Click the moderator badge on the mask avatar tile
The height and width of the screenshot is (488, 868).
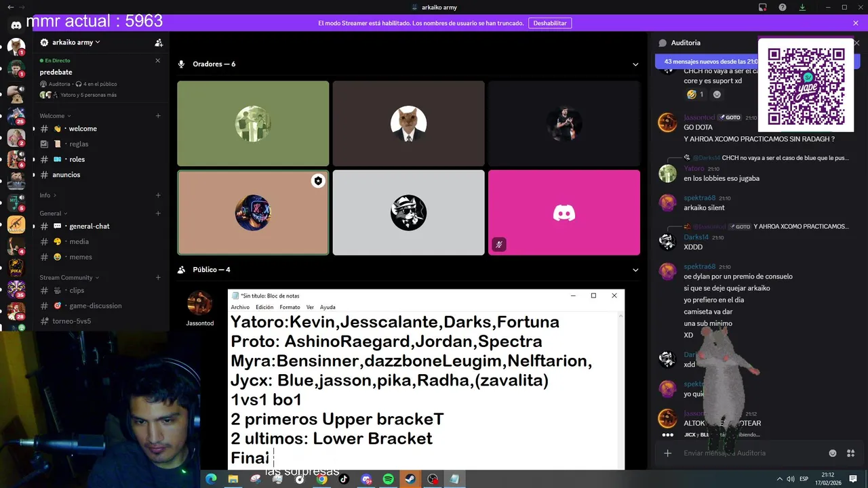pyautogui.click(x=318, y=181)
